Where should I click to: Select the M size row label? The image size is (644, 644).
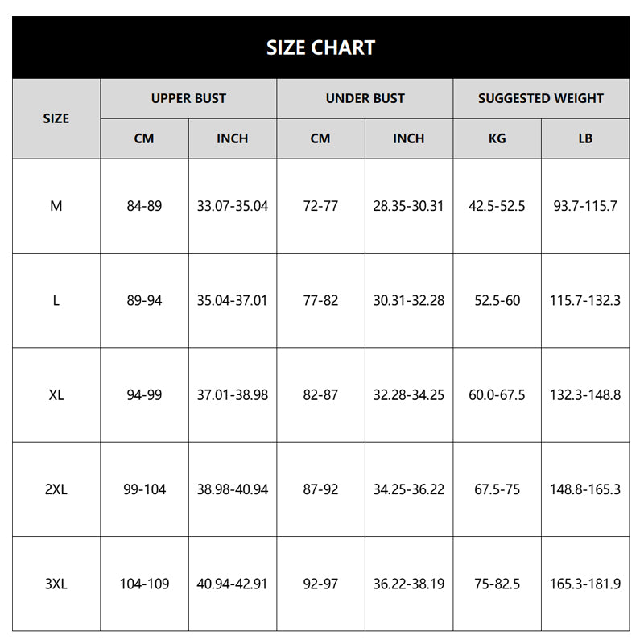(56, 206)
